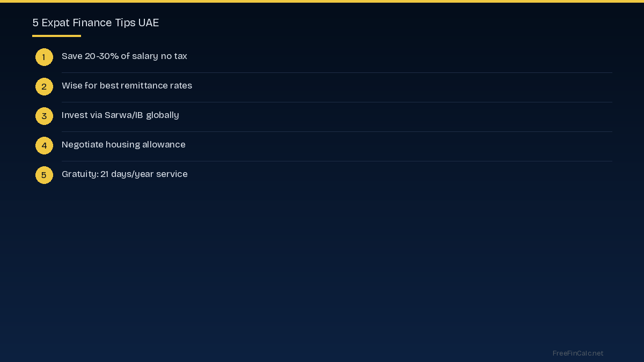
Task: Click the divider line below tip two
Action: click(336, 102)
